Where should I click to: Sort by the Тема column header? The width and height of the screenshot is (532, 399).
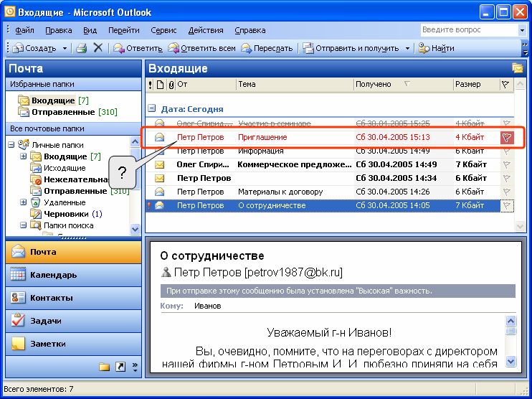pyautogui.click(x=295, y=85)
